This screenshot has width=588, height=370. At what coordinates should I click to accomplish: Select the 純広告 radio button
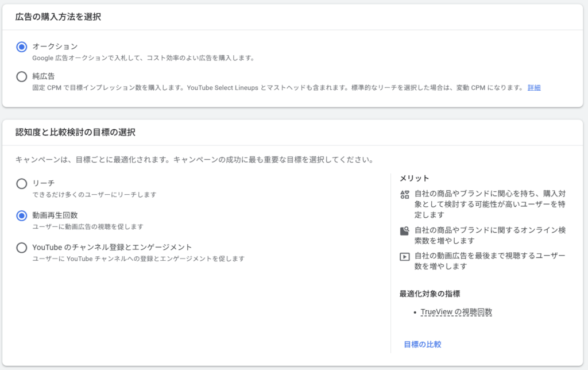[x=22, y=76]
